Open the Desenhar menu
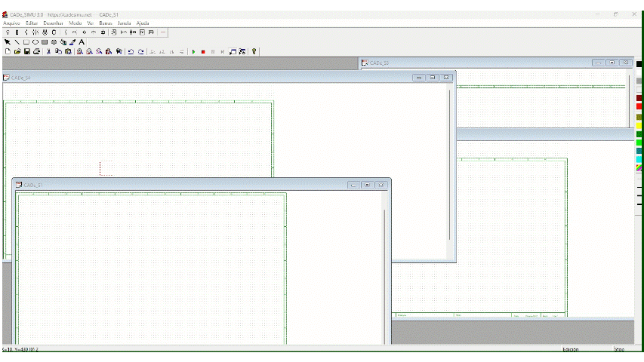 pos(54,23)
